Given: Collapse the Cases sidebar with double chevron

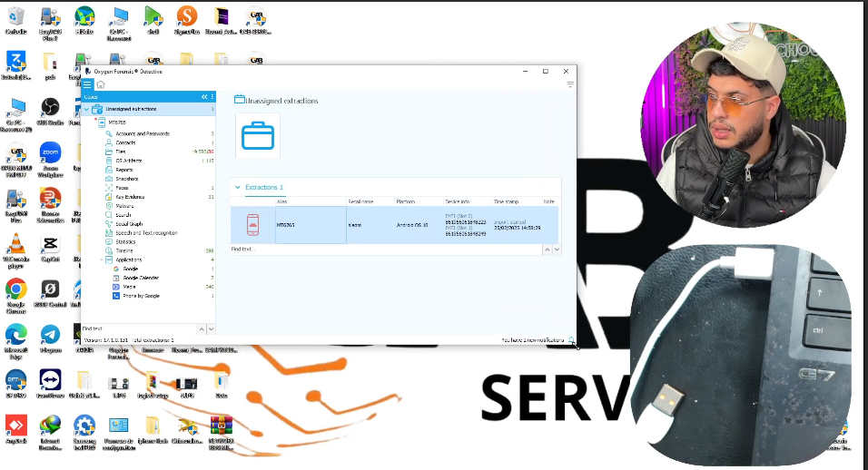Looking at the screenshot, I should [204, 97].
